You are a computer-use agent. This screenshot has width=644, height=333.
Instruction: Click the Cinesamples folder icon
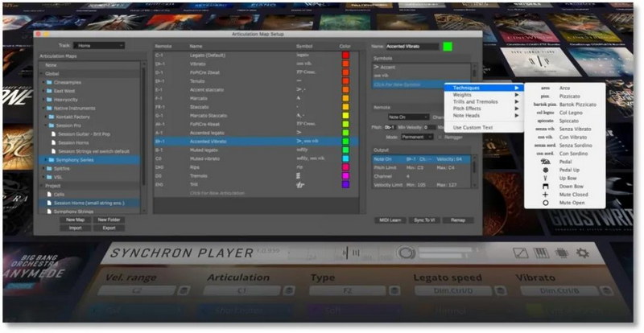49,83
